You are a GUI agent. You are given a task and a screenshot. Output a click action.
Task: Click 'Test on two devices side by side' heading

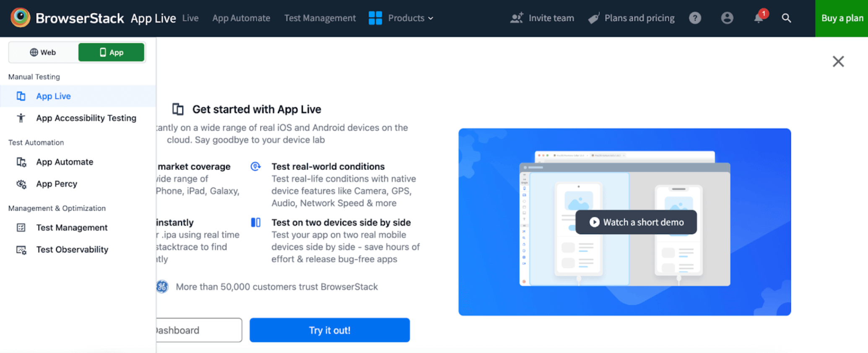(x=341, y=222)
